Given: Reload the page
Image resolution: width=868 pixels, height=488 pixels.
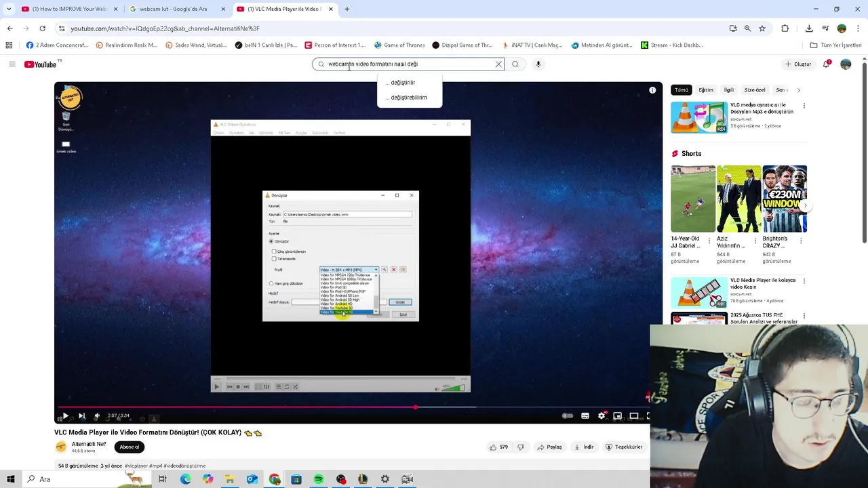Looking at the screenshot, I should point(43,28).
